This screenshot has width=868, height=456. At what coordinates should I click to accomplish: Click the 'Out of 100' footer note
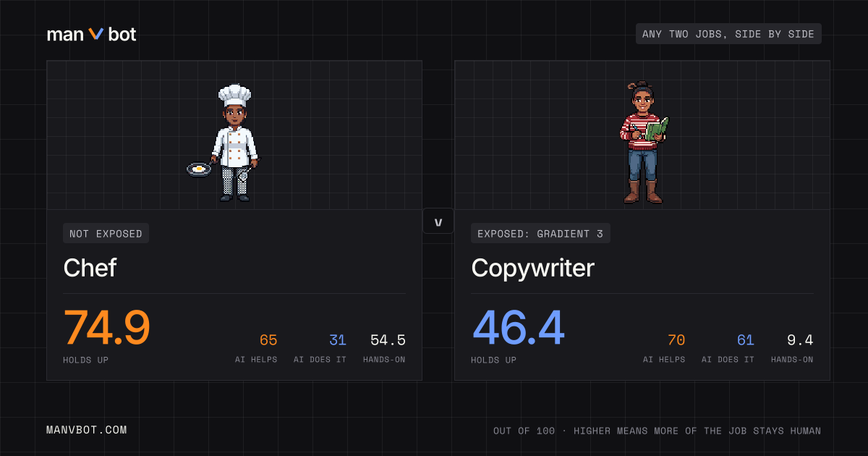point(658,431)
